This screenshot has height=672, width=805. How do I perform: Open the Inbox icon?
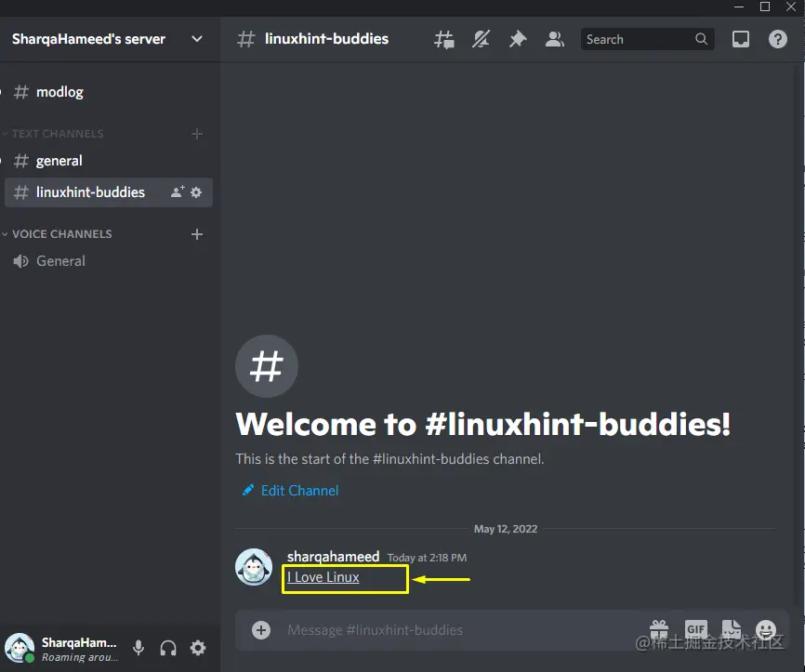tap(740, 39)
